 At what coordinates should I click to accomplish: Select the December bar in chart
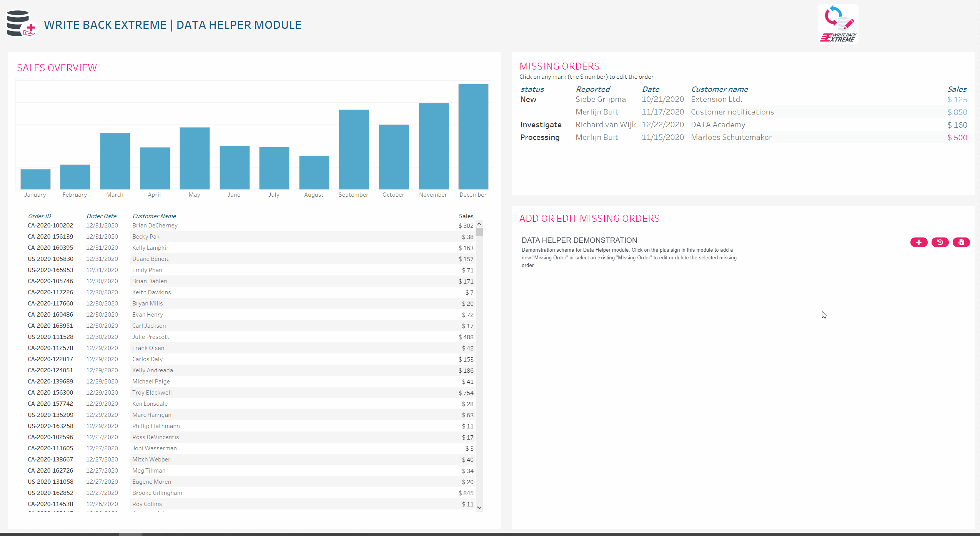click(473, 137)
